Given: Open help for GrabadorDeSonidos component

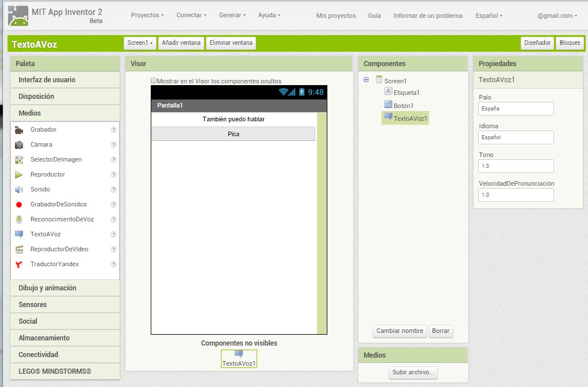Looking at the screenshot, I should tap(113, 205).
